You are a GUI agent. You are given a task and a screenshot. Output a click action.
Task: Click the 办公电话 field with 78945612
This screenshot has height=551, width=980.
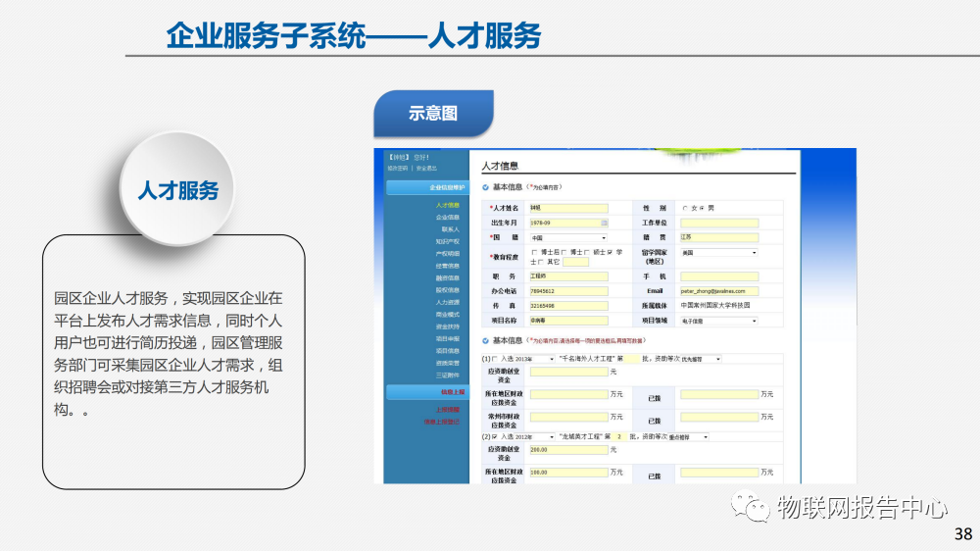[568, 291]
